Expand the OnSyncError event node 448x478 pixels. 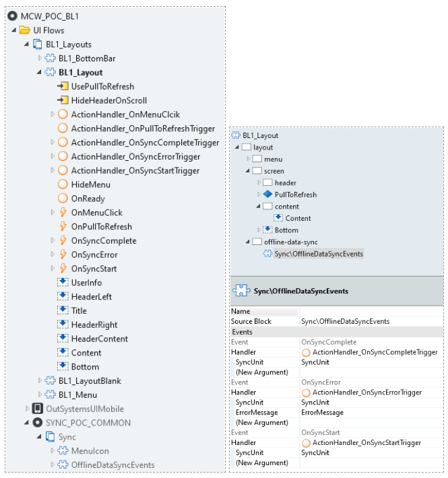53,254
